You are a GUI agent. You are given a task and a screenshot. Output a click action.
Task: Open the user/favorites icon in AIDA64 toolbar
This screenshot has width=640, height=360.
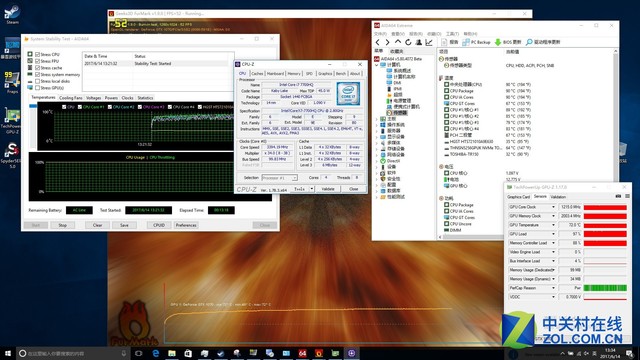tap(418, 42)
